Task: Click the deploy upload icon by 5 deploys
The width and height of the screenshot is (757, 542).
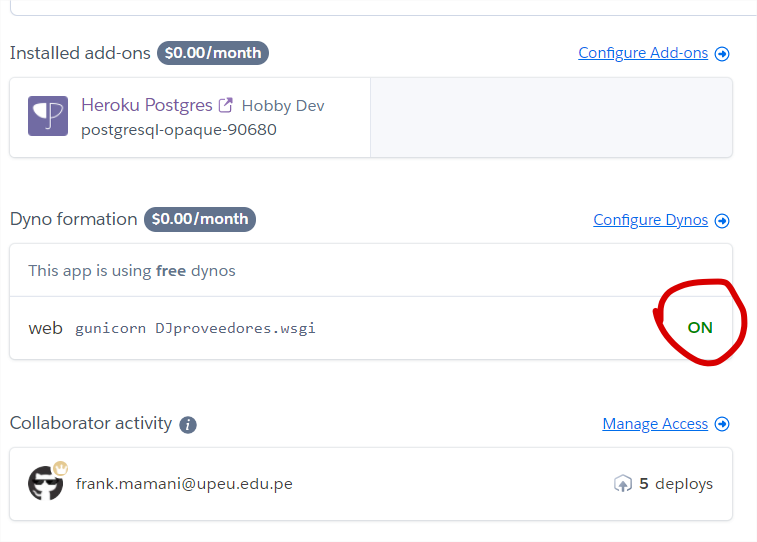Action: coord(622,484)
